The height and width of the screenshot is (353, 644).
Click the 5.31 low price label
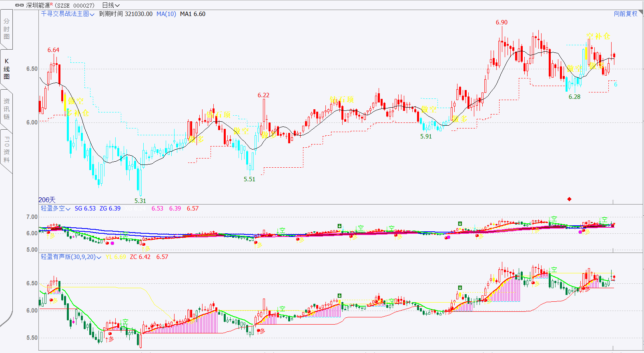(x=140, y=201)
